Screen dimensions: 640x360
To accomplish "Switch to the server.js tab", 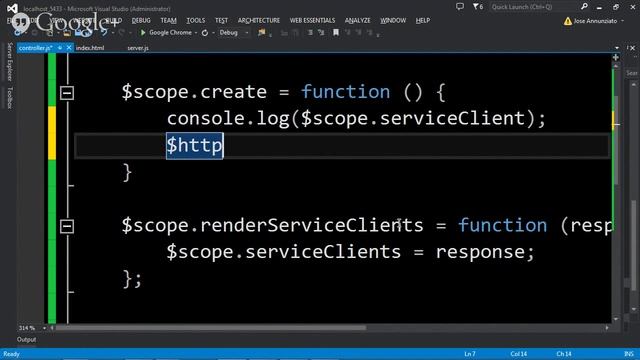I will coord(138,48).
